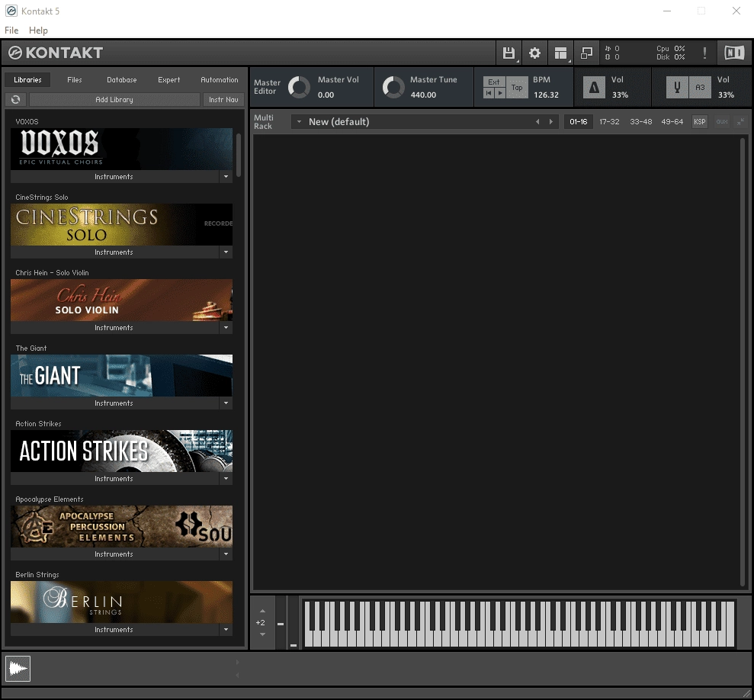Shift keyboard octave down arrow
754x700 pixels.
(262, 634)
